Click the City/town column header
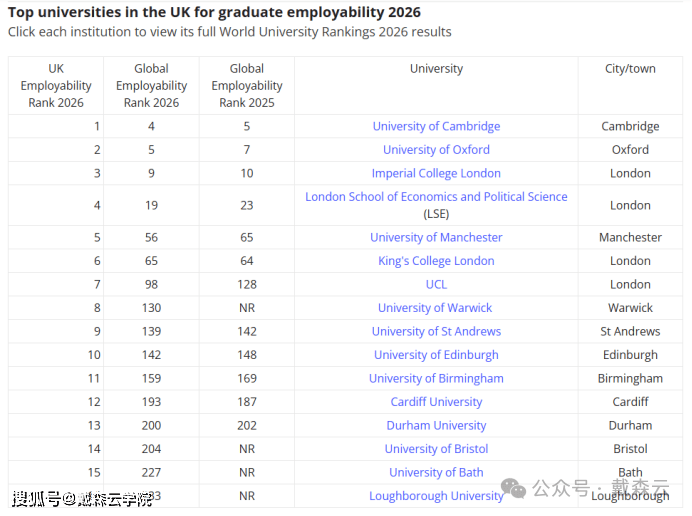The image size is (692, 516). pyautogui.click(x=630, y=69)
